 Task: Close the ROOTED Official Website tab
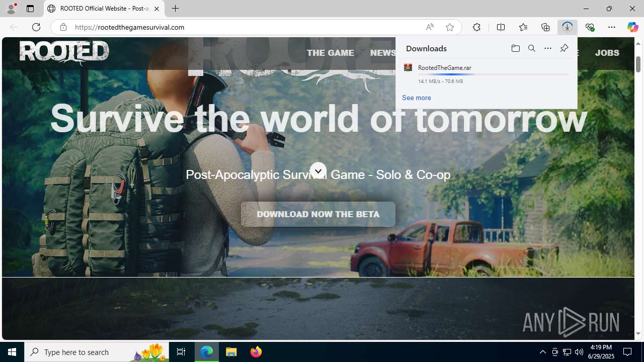[x=156, y=9]
